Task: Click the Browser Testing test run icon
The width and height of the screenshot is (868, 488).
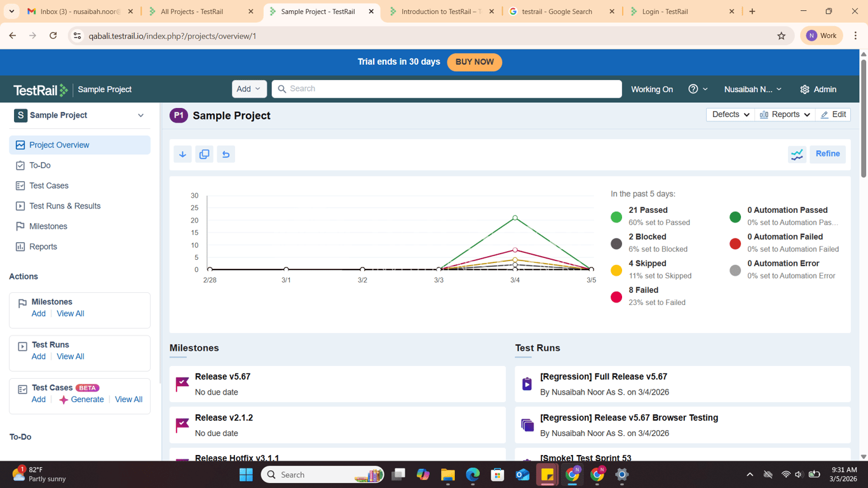Action: 527,425
